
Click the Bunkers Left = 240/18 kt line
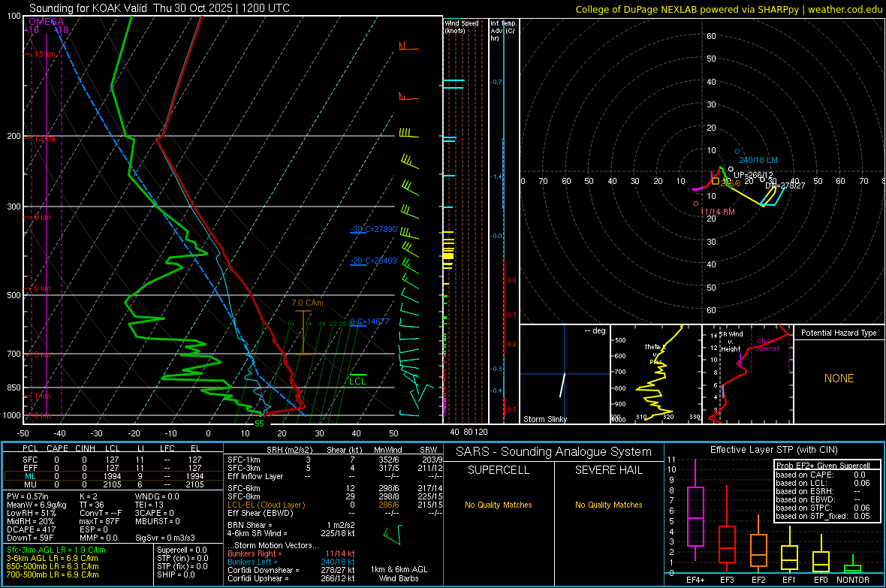tap(291, 562)
